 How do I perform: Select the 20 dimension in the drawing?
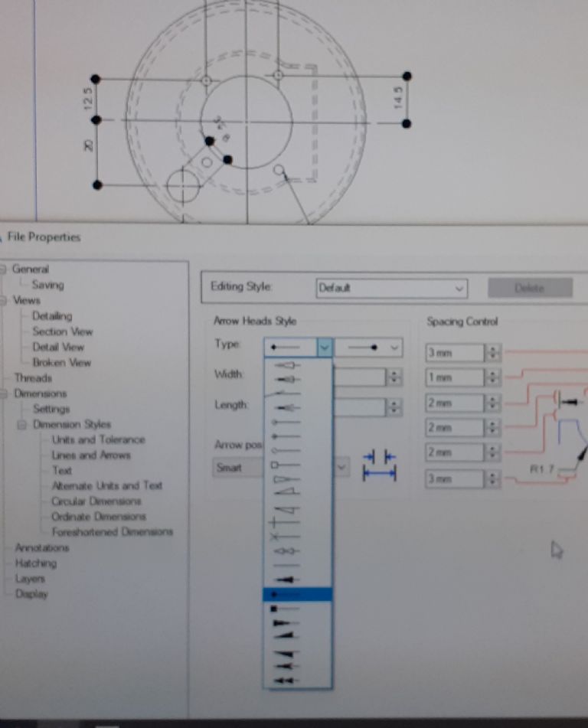pos(88,145)
